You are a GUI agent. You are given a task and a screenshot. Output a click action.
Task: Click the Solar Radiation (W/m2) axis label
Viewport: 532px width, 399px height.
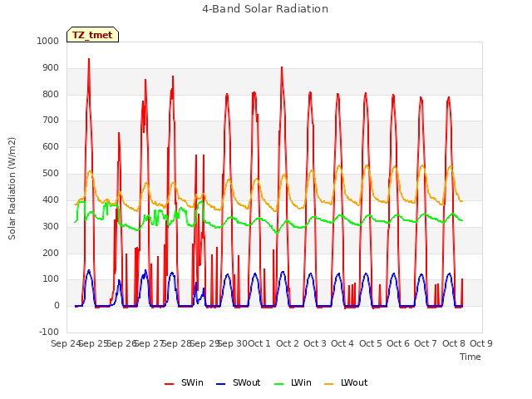pos(12,189)
